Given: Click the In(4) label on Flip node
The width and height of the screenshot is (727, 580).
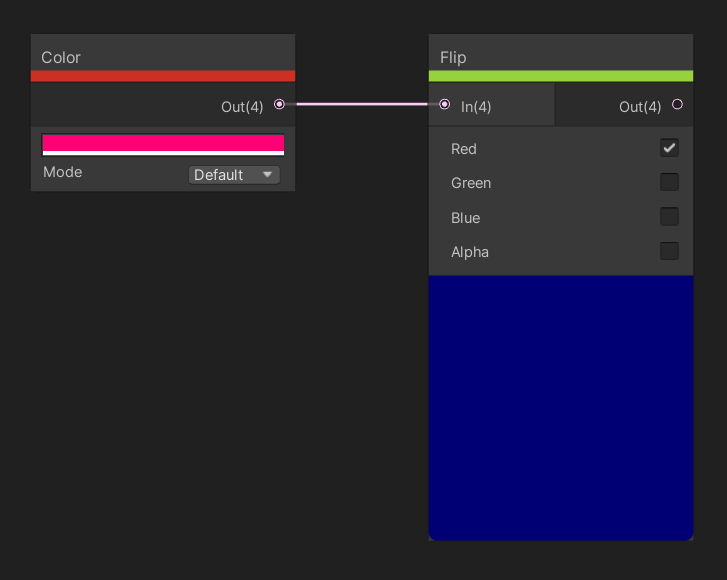Looking at the screenshot, I should pos(476,106).
